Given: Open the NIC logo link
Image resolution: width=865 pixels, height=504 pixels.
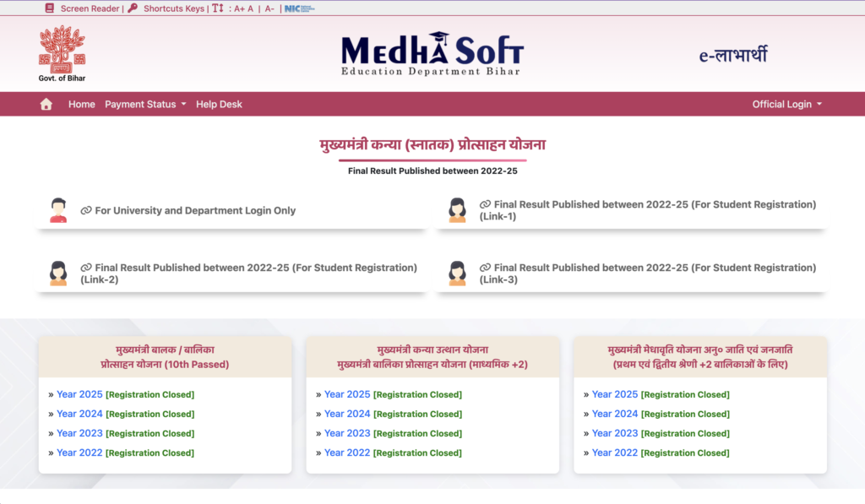Looking at the screenshot, I should pyautogui.click(x=300, y=8).
